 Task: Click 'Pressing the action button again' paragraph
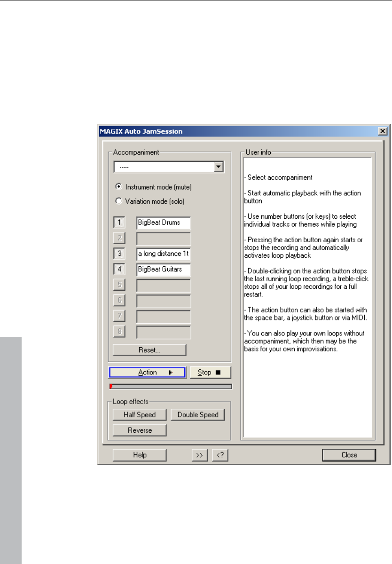click(304, 247)
